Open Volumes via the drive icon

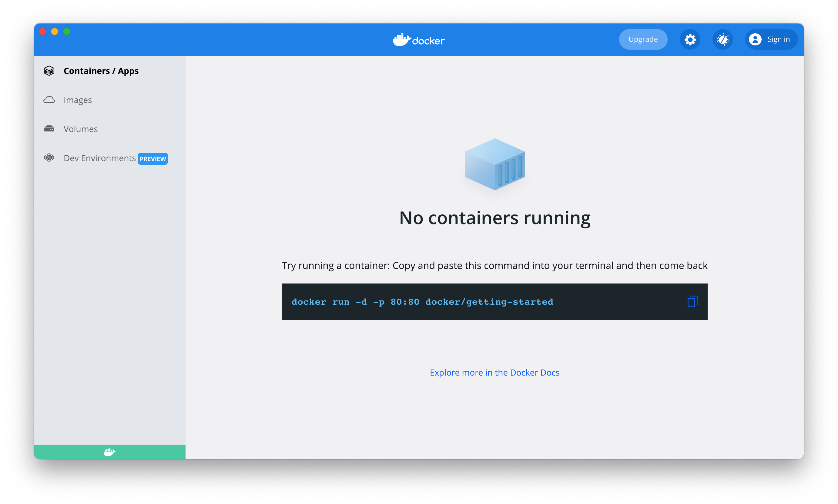click(49, 129)
